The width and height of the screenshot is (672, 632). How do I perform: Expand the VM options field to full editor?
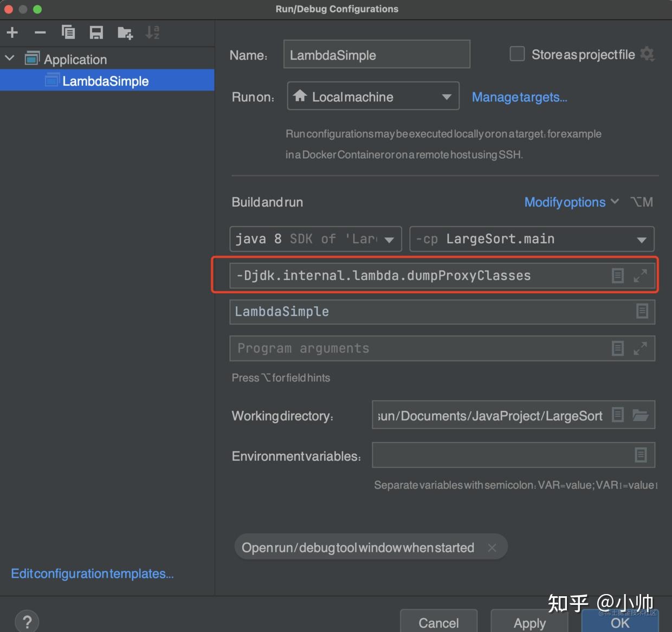point(640,275)
